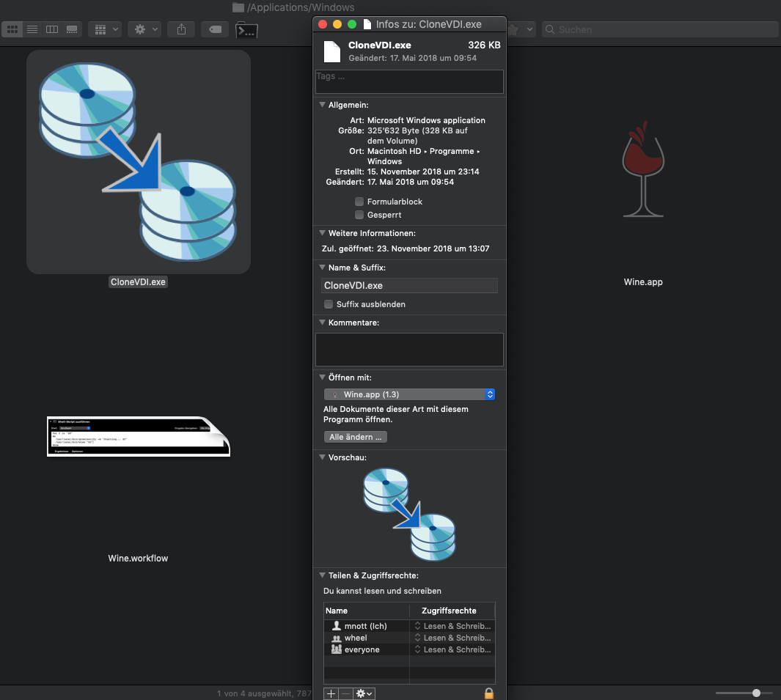Switch Finder to icon view
Image resolution: width=781 pixels, height=700 pixels.
(x=12, y=29)
